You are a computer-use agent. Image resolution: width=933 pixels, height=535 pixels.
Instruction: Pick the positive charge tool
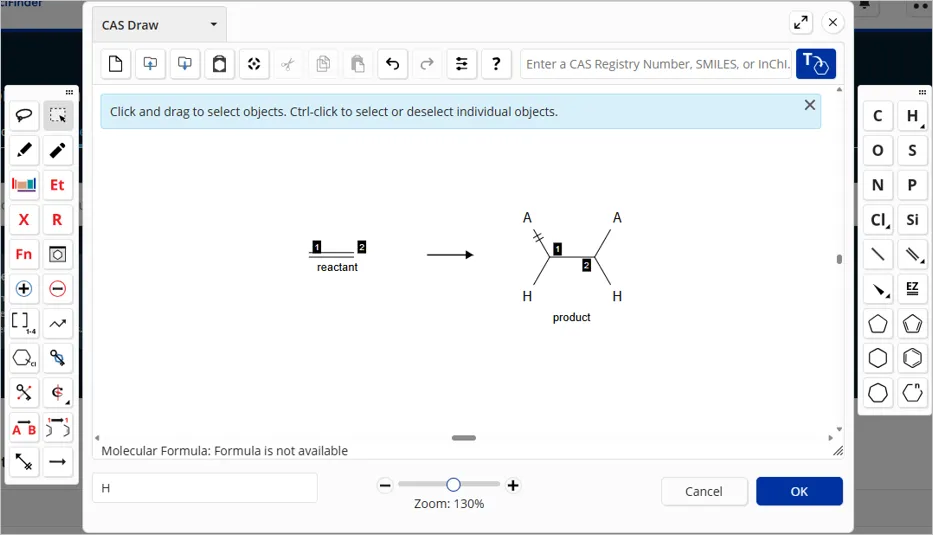(24, 289)
